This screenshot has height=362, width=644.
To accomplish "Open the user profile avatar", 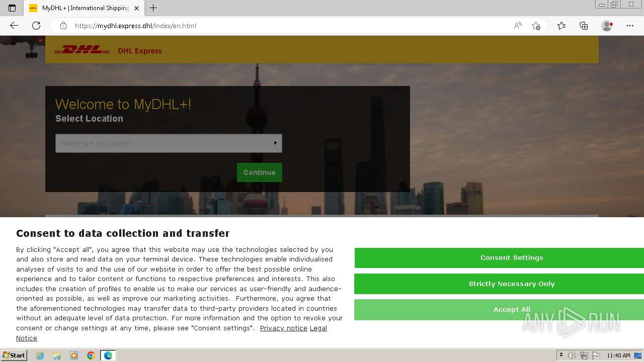I will [x=607, y=26].
